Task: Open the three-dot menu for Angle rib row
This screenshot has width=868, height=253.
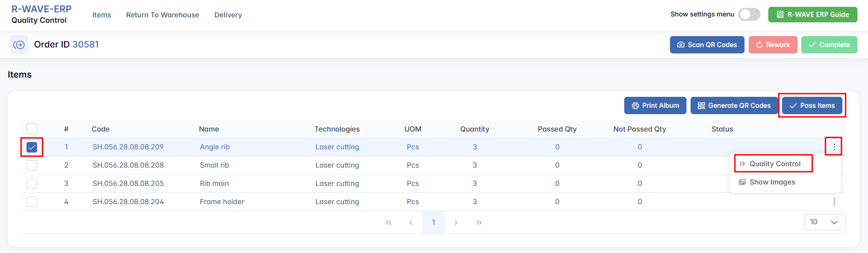Action: [x=834, y=147]
